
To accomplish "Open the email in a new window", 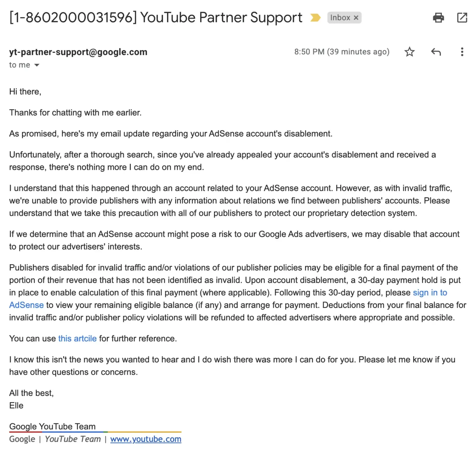I will (462, 18).
